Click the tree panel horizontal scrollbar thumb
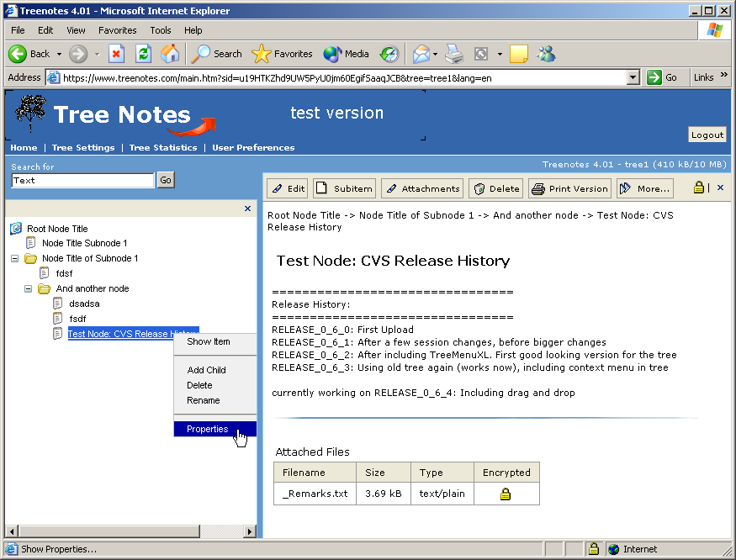Image resolution: width=736 pixels, height=560 pixels. (x=109, y=531)
